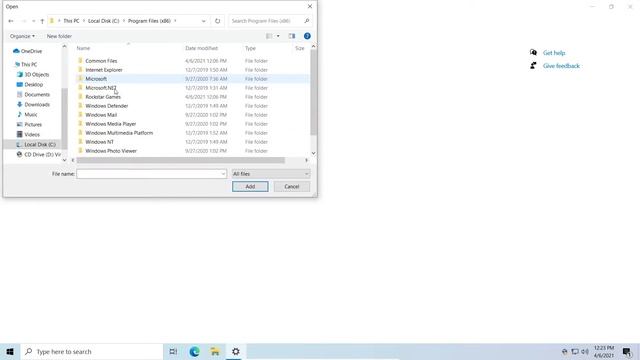This screenshot has height=360, width=640.
Task: Open File Explorer from taskbar
Action: (215, 351)
